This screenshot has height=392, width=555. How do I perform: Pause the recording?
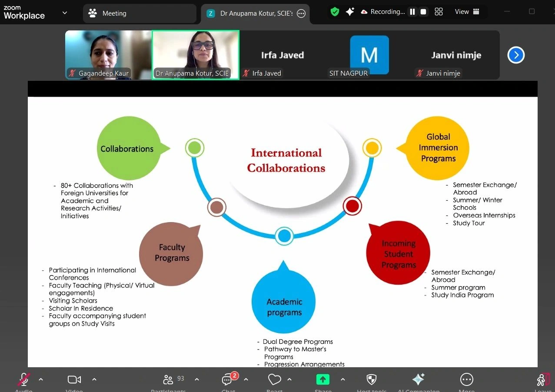click(412, 12)
